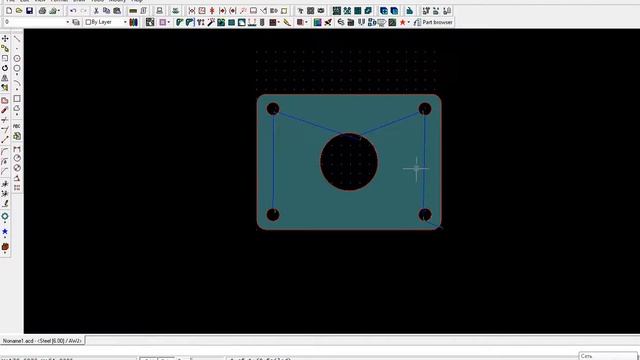The width and height of the screenshot is (640, 360).
Task: Save the drawing with the floppy disk icon
Action: (x=29, y=11)
